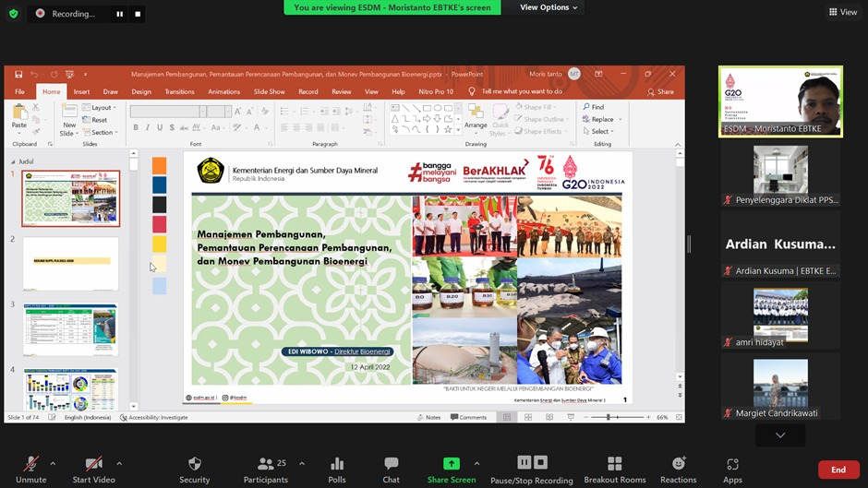Open the Layout dropdown
The height and width of the screenshot is (488, 868).
click(x=100, y=107)
